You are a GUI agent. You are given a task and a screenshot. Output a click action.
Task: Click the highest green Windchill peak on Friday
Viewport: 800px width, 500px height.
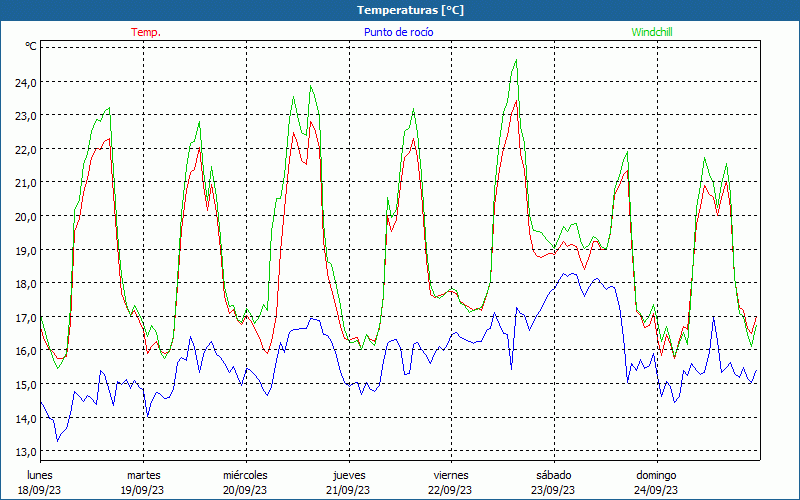pyautogui.click(x=516, y=60)
